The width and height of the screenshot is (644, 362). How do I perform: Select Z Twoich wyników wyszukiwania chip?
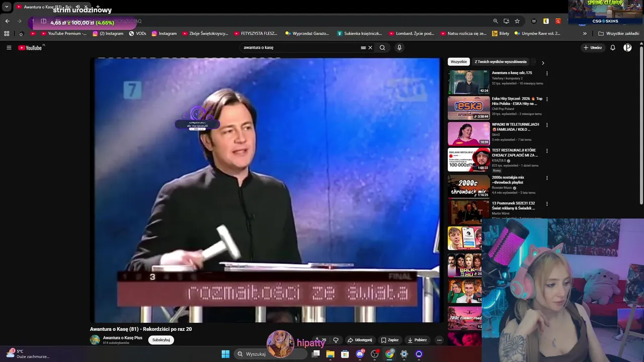[x=501, y=62]
